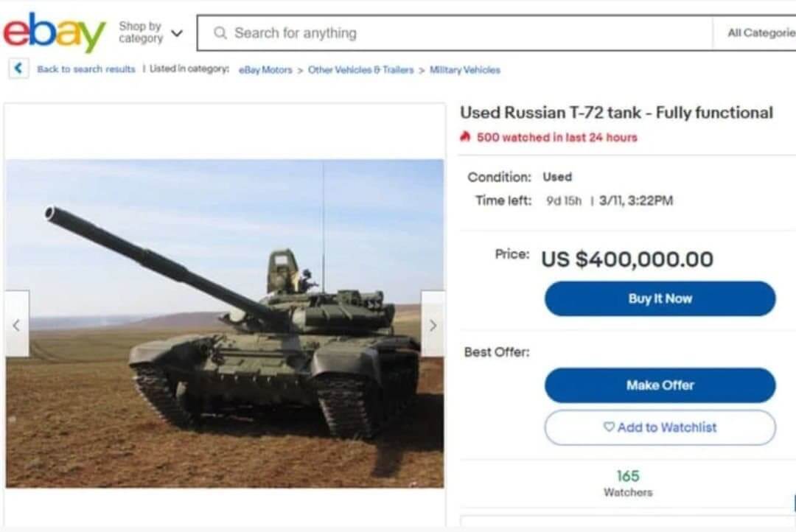The width and height of the screenshot is (796, 532).
Task: Click the eBay logo
Action: tap(55, 32)
